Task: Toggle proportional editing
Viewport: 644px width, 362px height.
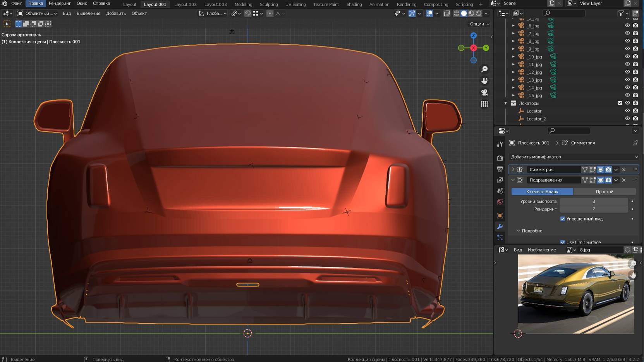Action: tap(270, 13)
